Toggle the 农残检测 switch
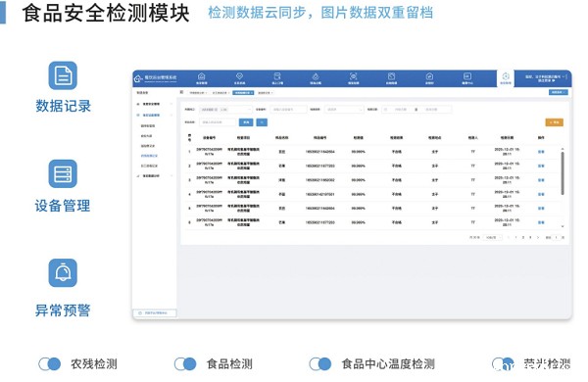Viewport: 588px width, 382px height. (50, 363)
